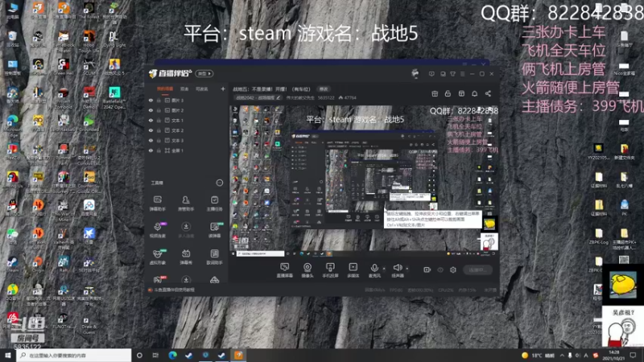Click the start-streaming button at bottom right

coord(477,269)
